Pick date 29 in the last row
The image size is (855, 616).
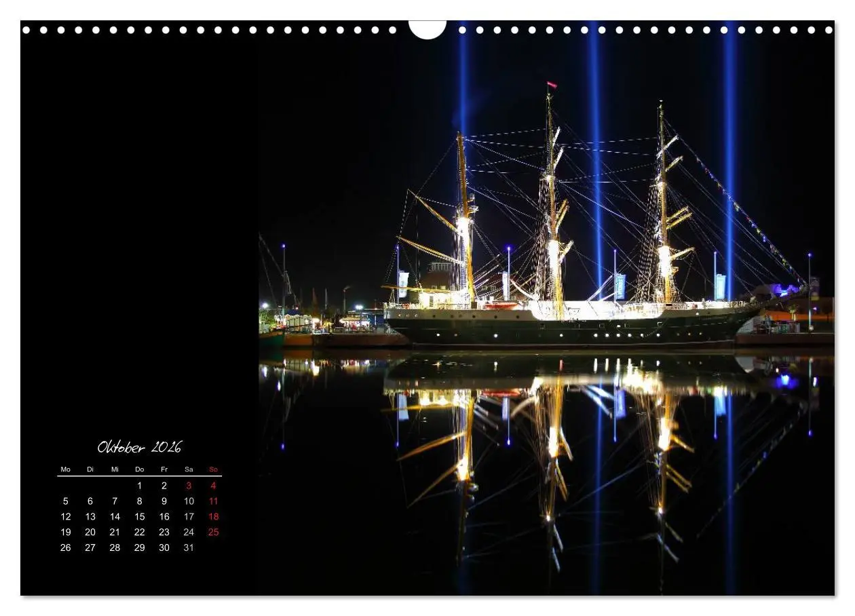140,548
